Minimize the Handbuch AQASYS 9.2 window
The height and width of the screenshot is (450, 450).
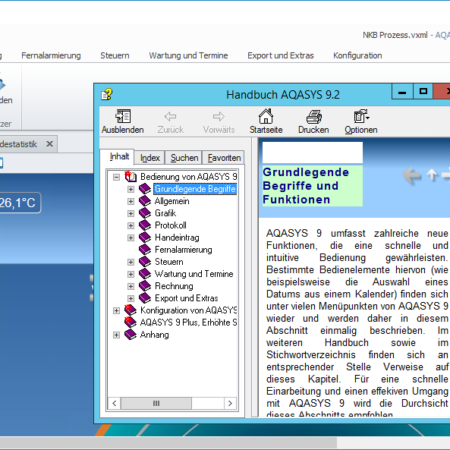point(402,92)
